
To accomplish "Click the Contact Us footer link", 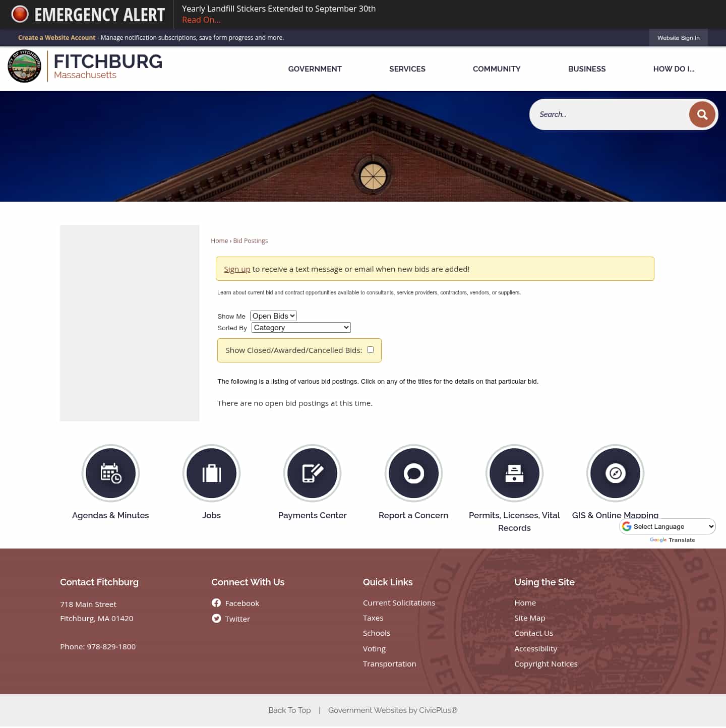I will (x=533, y=633).
